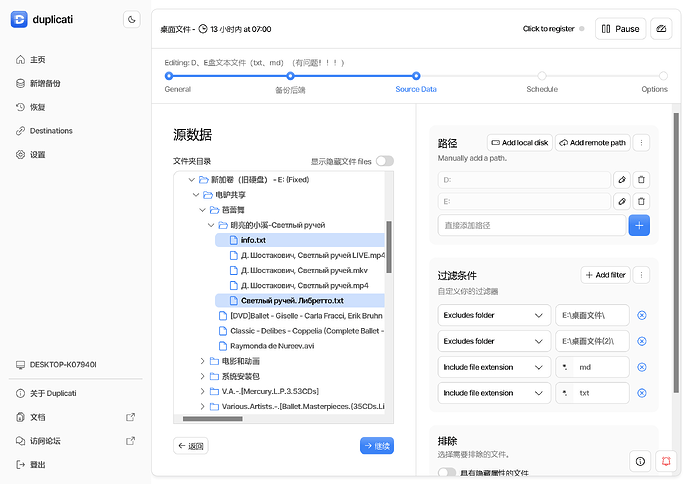Select Светлый ручей. Либретто.txt file
The image size is (690, 484).
[300, 301]
